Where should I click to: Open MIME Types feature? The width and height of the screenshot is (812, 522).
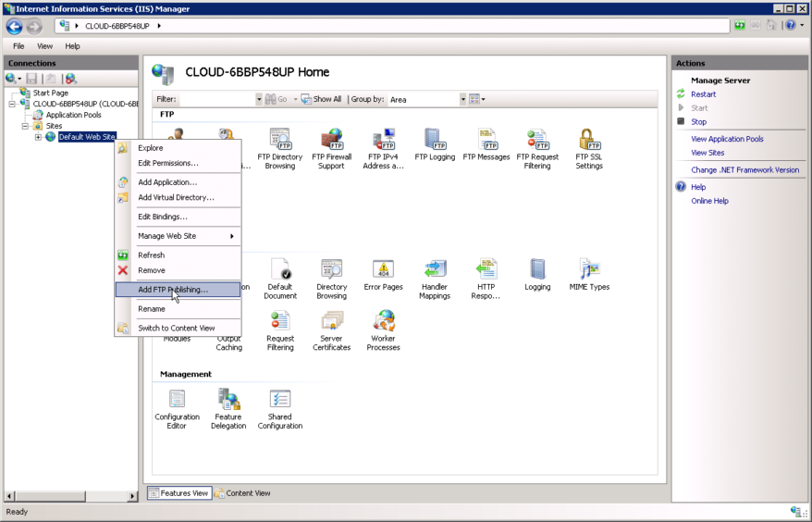(x=589, y=275)
